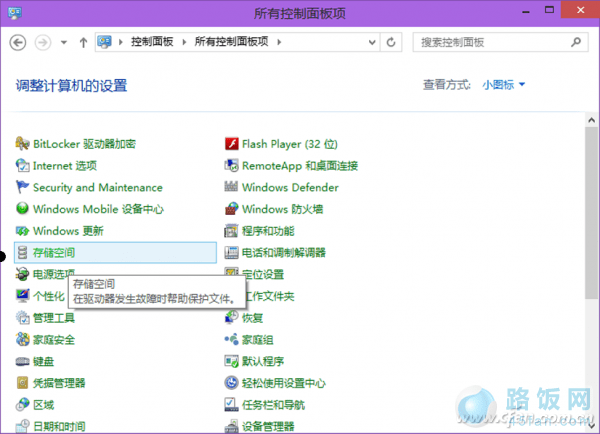The image size is (600, 434).
Task: Open Windows Mobile 设备中心 green icon
Action: coord(22,209)
